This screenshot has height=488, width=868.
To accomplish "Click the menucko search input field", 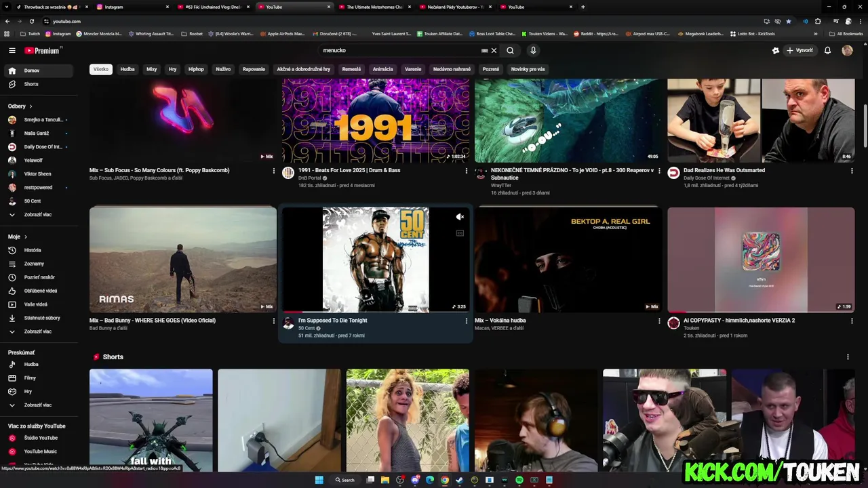I will pyautogui.click(x=400, y=50).
